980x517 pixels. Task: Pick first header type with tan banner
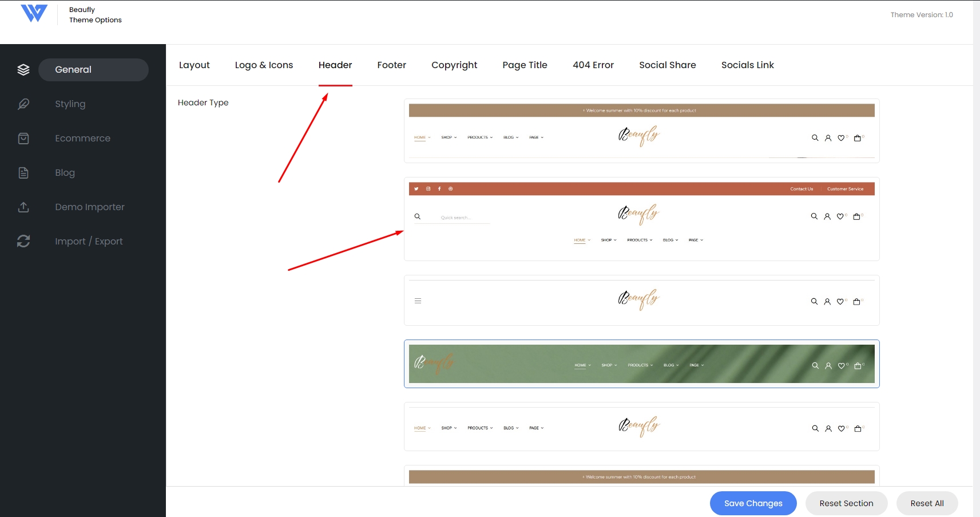click(x=641, y=131)
